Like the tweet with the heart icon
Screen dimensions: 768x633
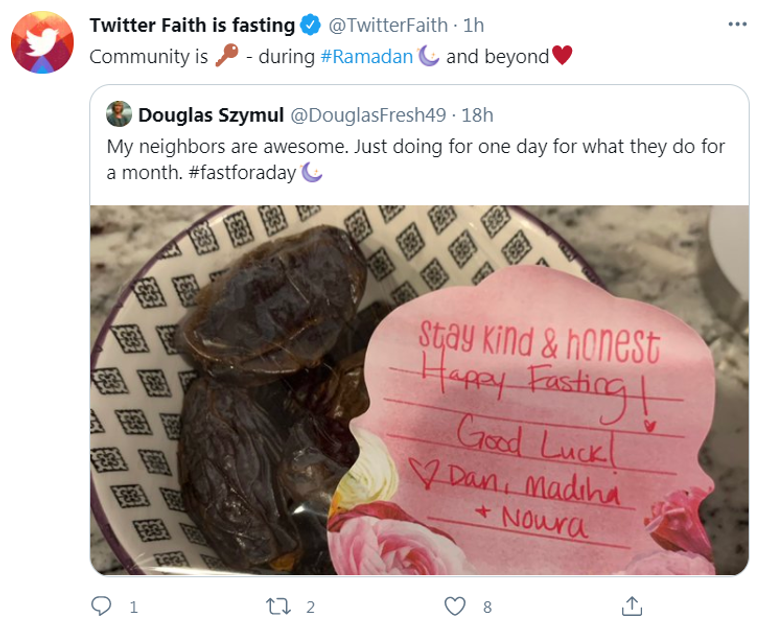click(455, 606)
